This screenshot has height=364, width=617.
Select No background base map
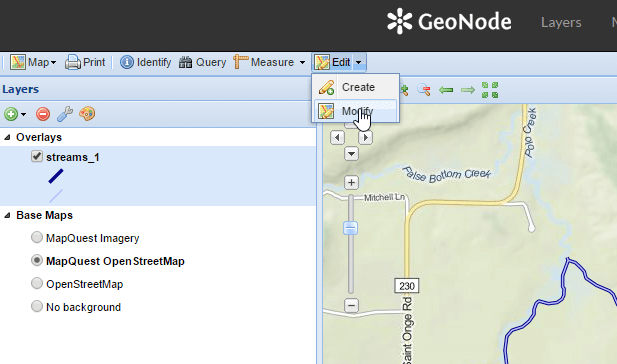37,306
